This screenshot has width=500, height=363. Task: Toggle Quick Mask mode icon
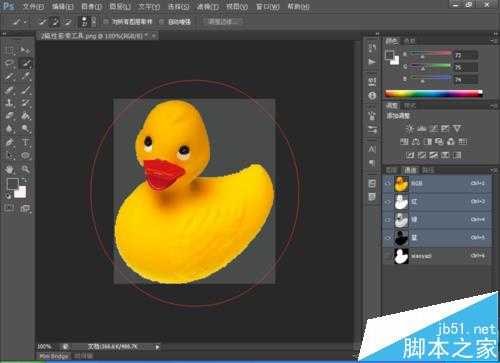click(x=9, y=209)
